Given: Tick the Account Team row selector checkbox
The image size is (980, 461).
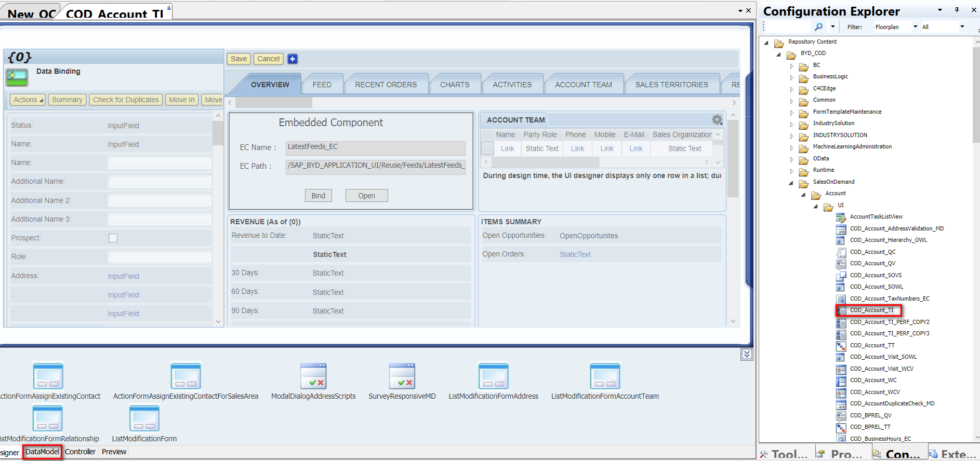Looking at the screenshot, I should (487, 148).
